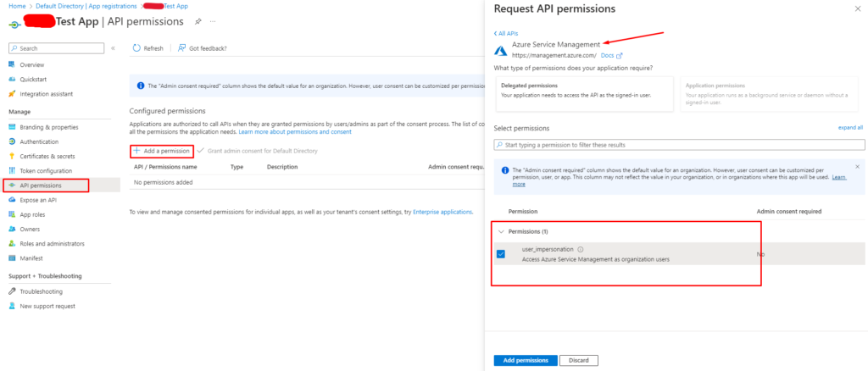The height and width of the screenshot is (371, 868).
Task: Click the Docs link
Action: click(x=607, y=56)
